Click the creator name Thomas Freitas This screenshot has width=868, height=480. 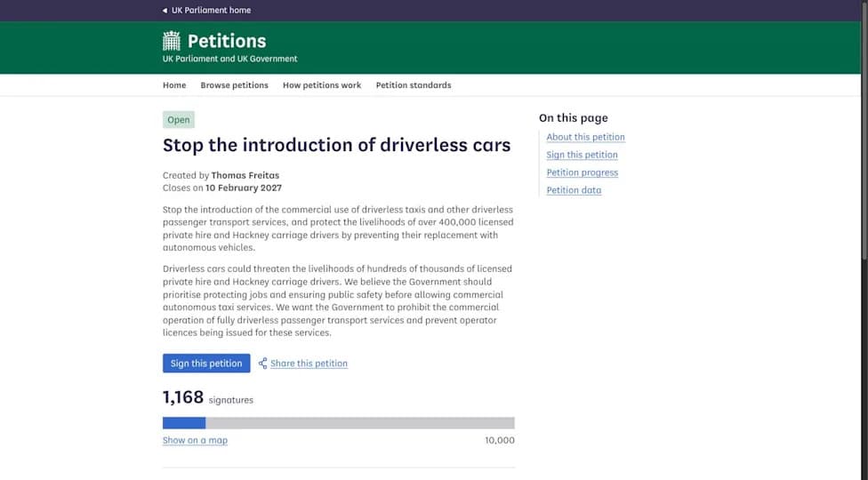click(245, 175)
